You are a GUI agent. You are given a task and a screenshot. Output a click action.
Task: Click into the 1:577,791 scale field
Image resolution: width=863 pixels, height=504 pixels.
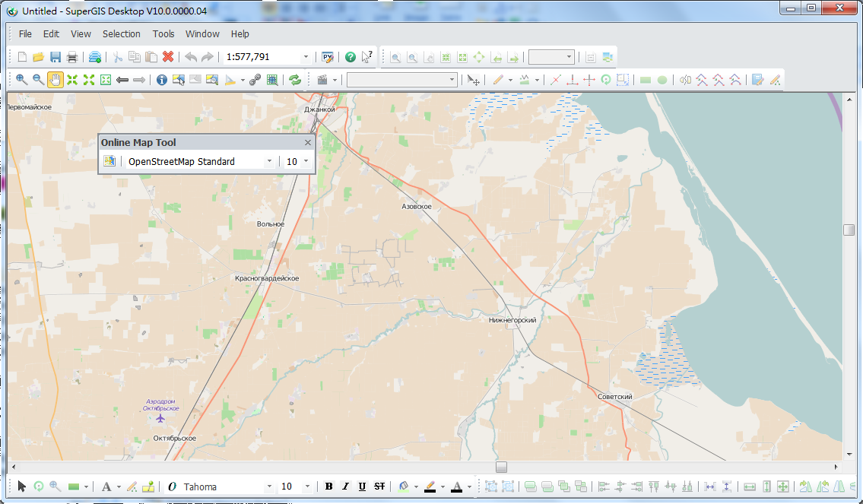click(x=262, y=57)
